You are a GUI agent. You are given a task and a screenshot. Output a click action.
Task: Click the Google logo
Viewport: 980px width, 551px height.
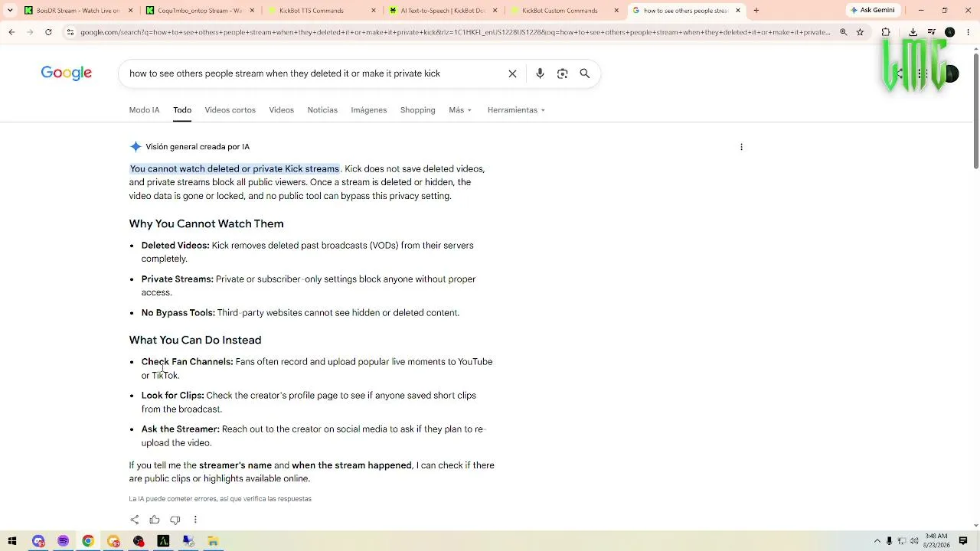[67, 73]
